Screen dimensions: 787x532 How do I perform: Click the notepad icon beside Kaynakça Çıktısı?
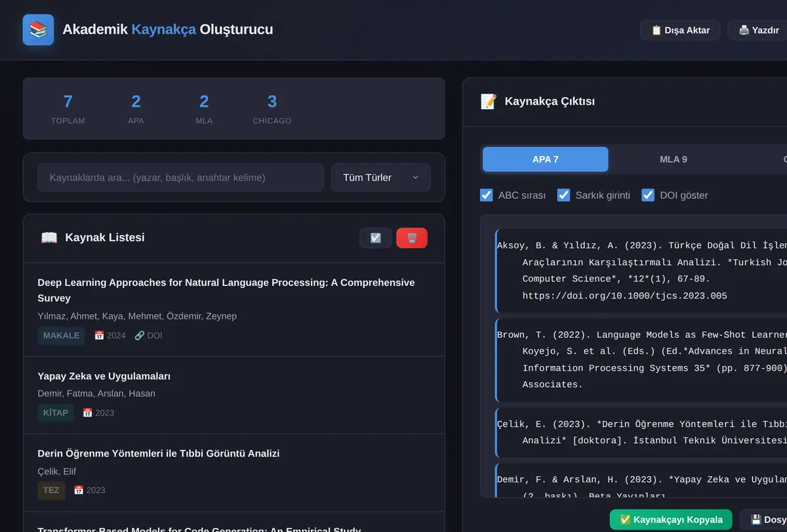click(x=489, y=102)
